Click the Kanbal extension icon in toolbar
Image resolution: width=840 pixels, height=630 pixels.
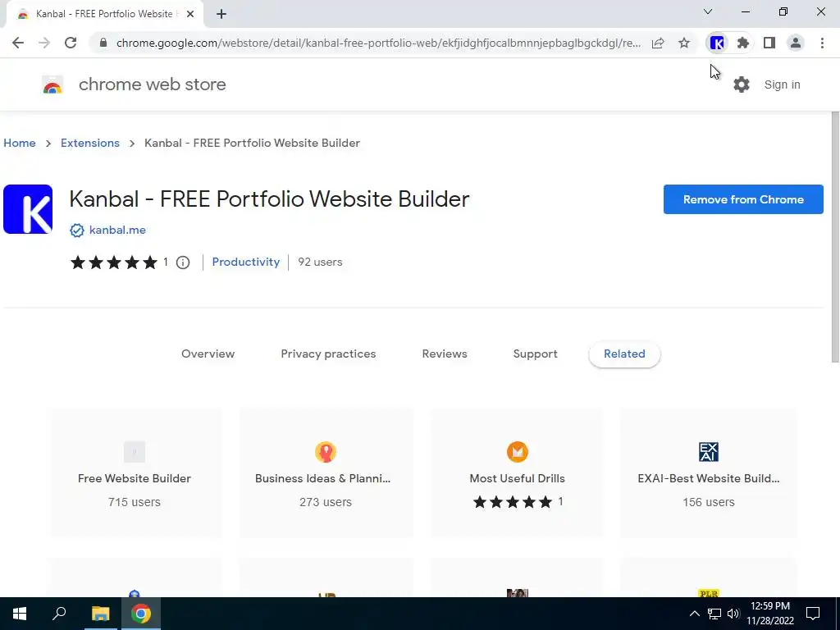coord(717,43)
